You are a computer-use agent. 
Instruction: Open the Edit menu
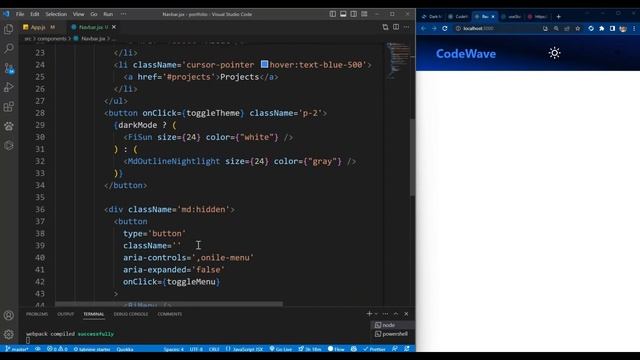[x=35, y=14]
